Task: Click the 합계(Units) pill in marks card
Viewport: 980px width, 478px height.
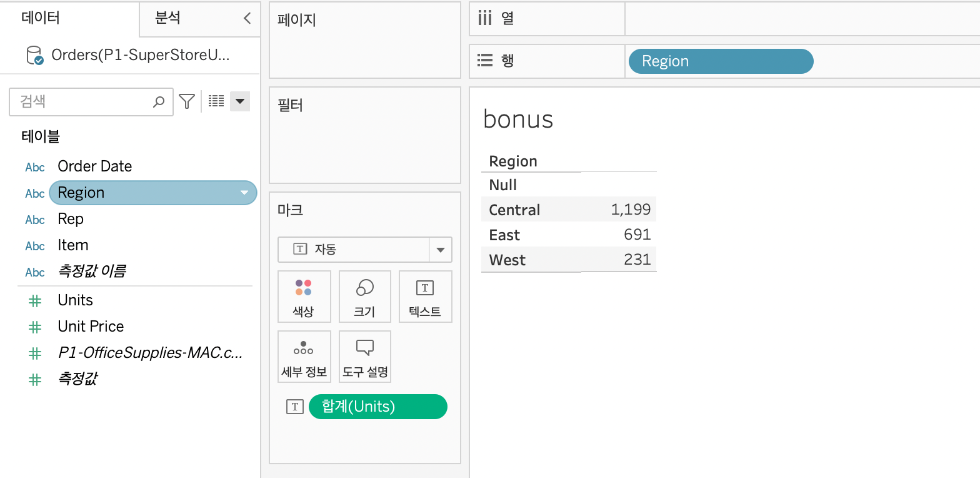Action: coord(377,407)
